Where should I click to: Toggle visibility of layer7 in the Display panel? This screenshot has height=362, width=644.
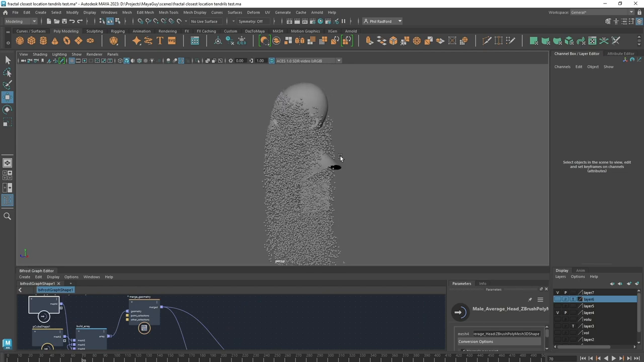pos(557,293)
